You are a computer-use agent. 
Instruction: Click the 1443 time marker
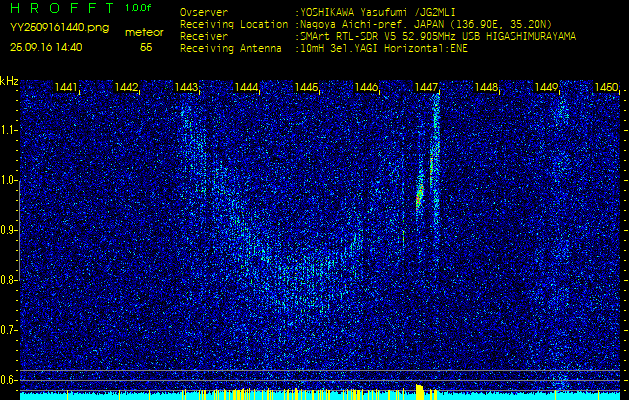[186, 87]
